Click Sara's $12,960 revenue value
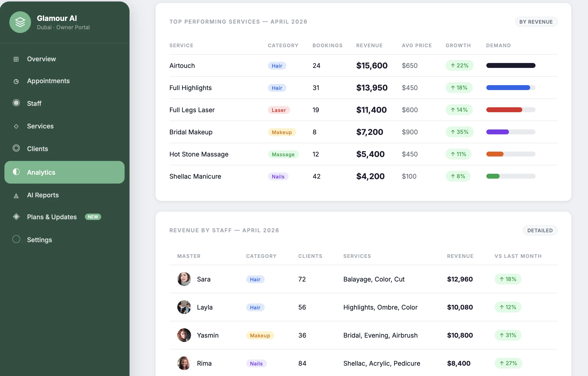Viewport: 588px width, 376px height. pos(460,279)
